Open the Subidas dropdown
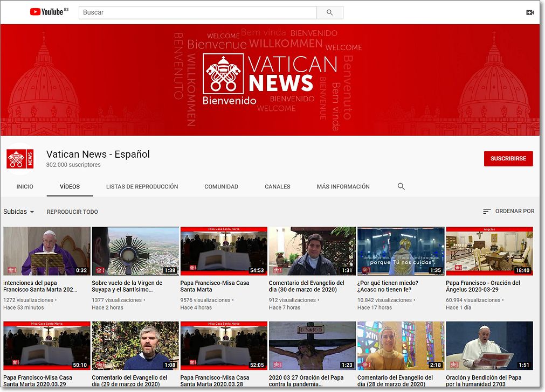This screenshot has width=545, height=392. (19, 212)
